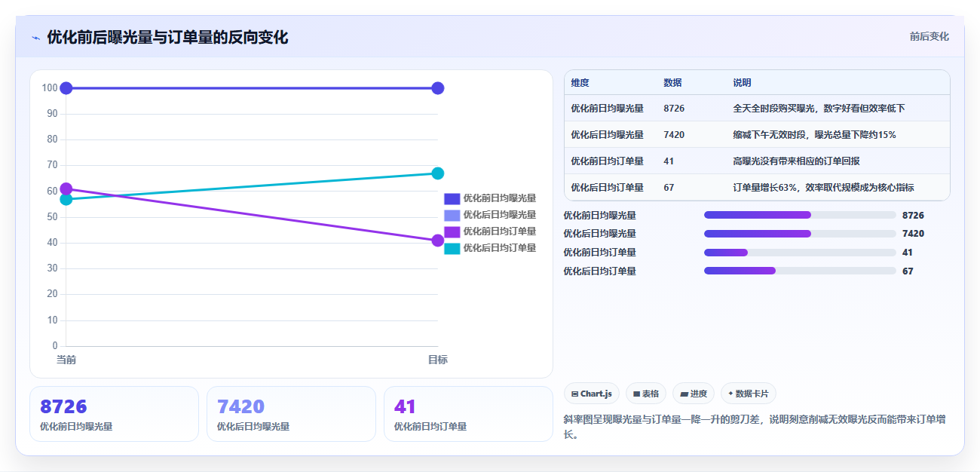This screenshot has height=472, width=980.
Task: Click table cell 优化后日均订单量 in 维度 column
Action: pyautogui.click(x=607, y=188)
